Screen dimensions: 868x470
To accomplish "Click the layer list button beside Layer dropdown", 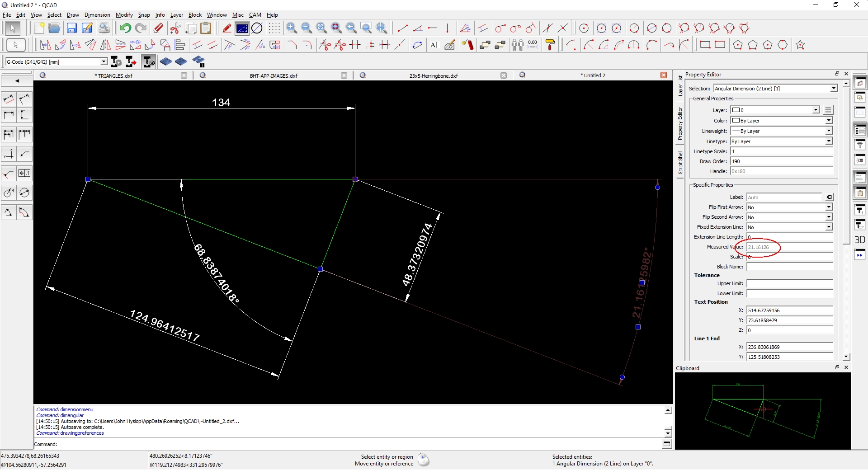I will (x=828, y=110).
